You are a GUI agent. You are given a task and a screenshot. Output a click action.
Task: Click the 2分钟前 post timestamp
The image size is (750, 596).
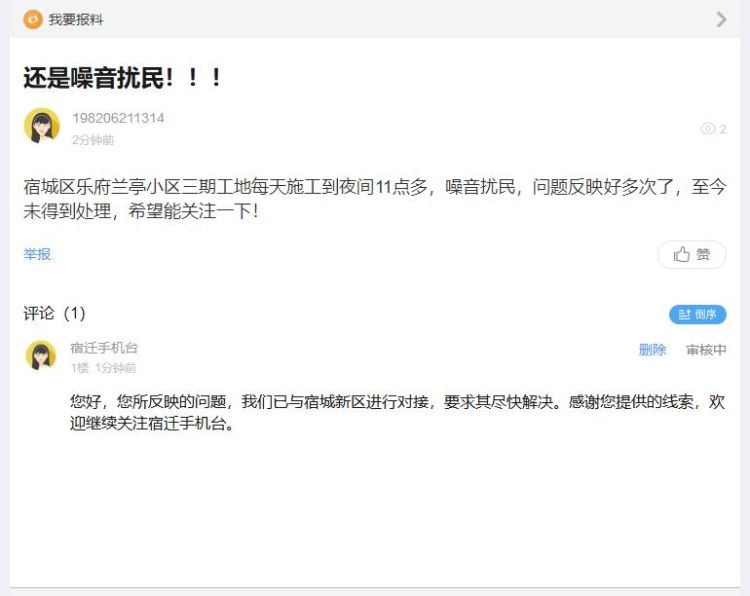point(93,140)
